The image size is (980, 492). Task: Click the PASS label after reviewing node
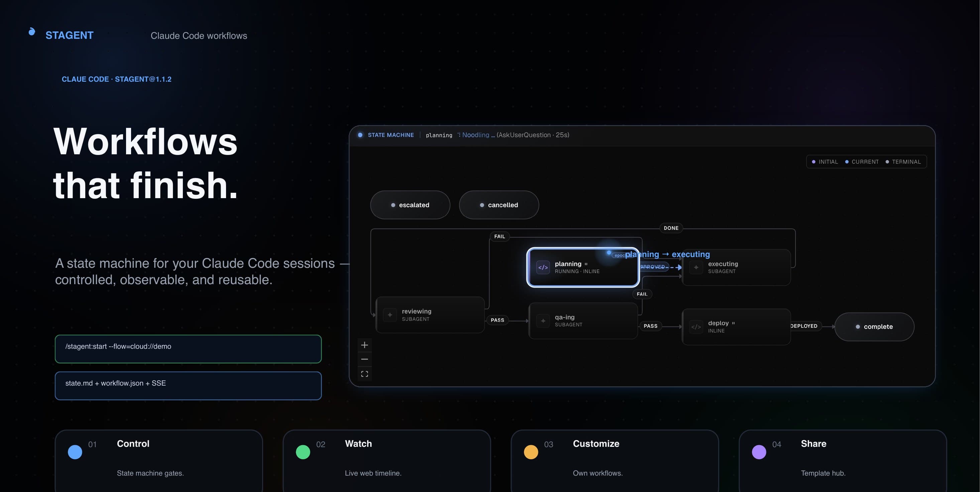[497, 320]
